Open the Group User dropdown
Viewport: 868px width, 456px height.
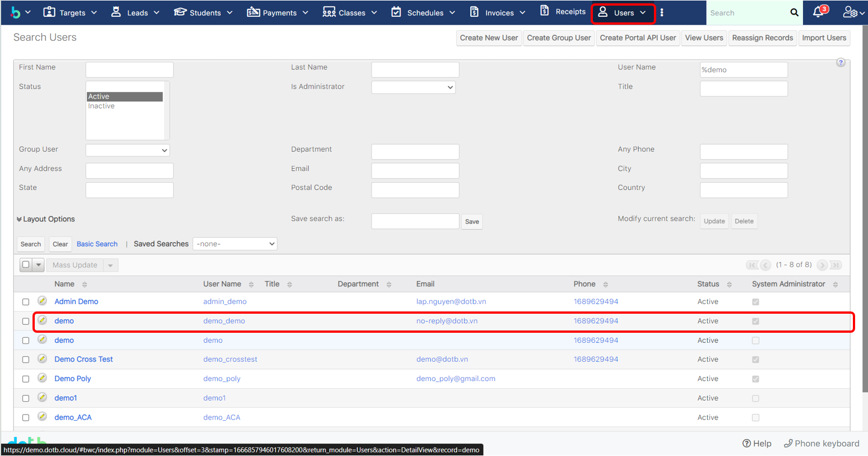pos(128,150)
